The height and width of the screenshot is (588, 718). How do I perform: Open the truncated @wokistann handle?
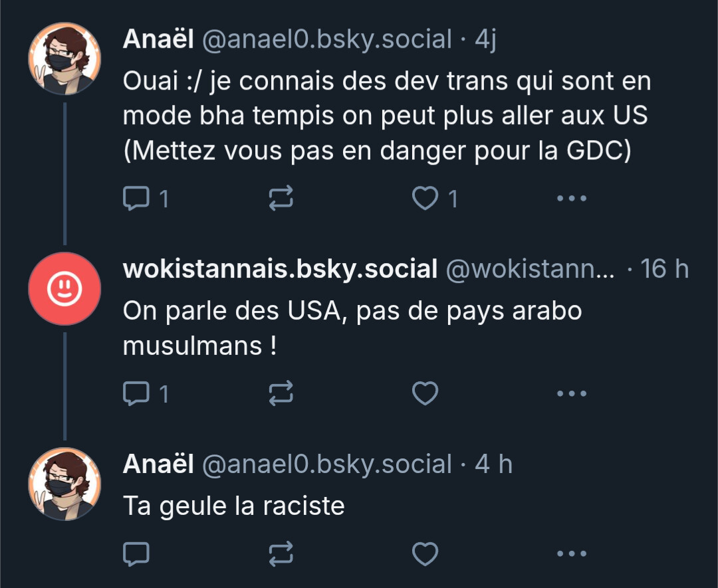531,268
